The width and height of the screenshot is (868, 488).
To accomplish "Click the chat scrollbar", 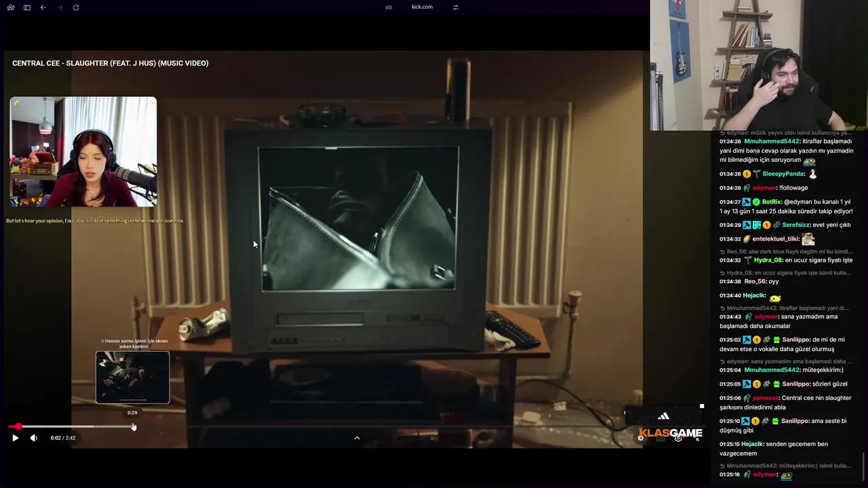I will 863,466.
